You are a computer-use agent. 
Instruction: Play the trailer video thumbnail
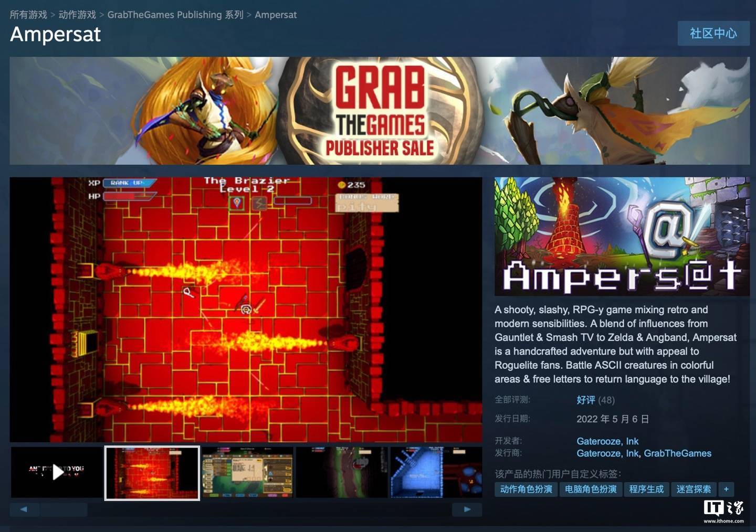(x=57, y=472)
